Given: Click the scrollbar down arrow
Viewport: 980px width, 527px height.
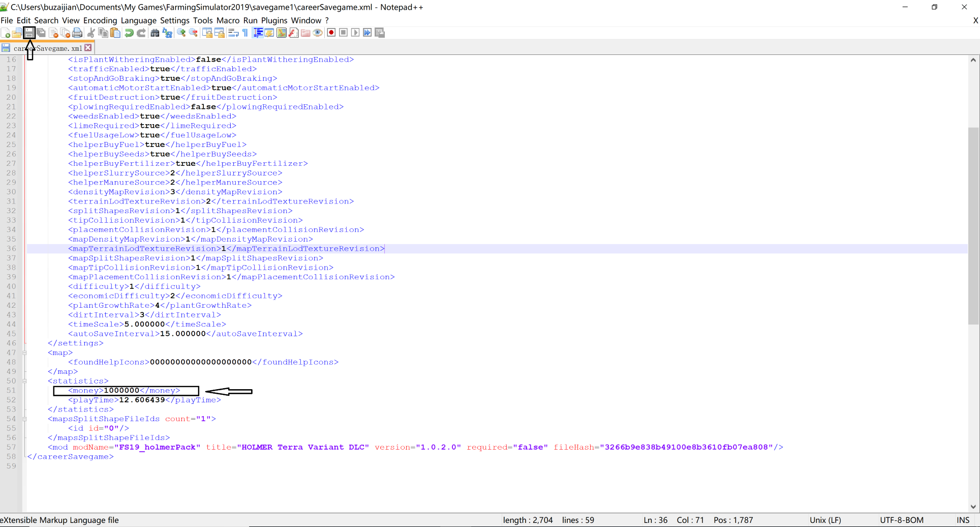Looking at the screenshot, I should point(973,507).
